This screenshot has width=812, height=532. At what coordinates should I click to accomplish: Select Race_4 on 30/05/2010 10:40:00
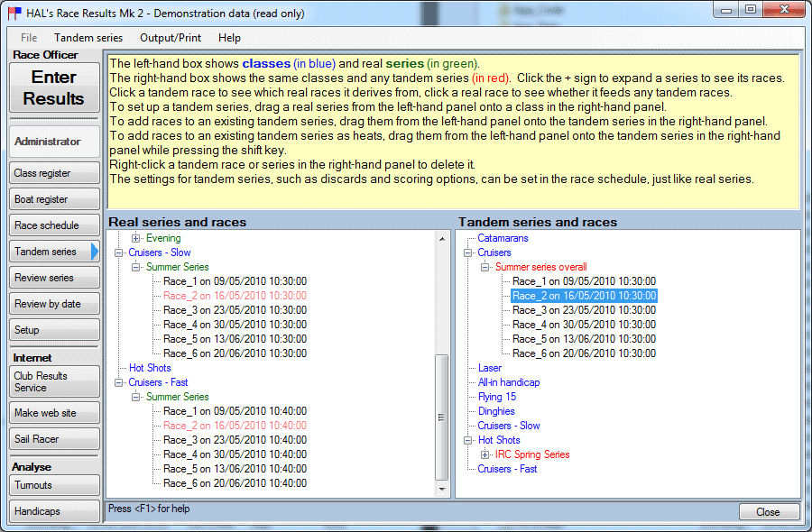tap(235, 454)
